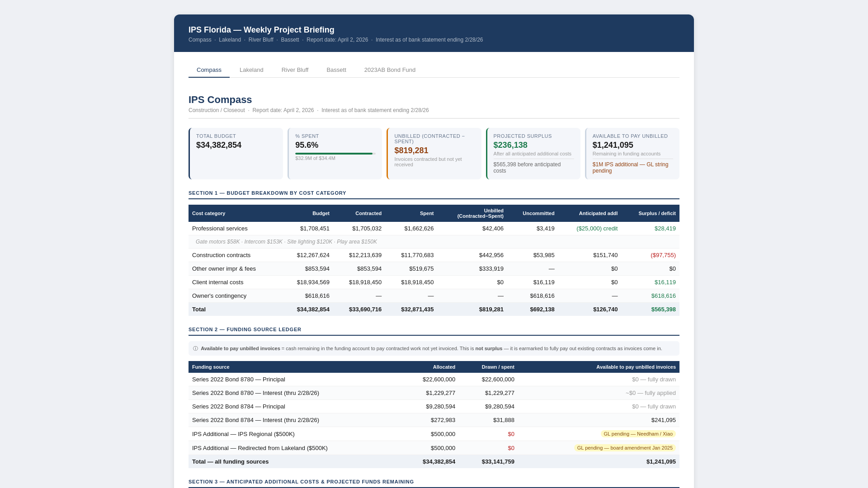Click the $1M IPS additional GL string pending note
This screenshot has height=488, width=868.
[630, 168]
